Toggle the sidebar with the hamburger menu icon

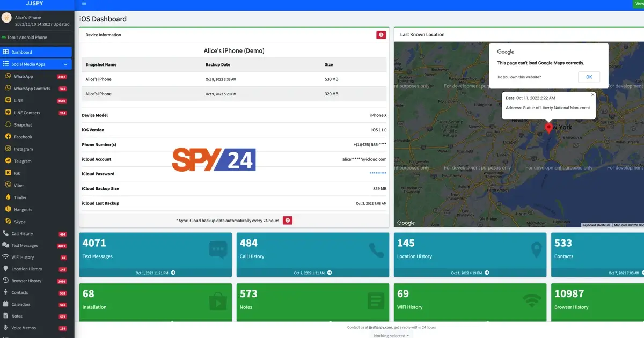(84, 3)
